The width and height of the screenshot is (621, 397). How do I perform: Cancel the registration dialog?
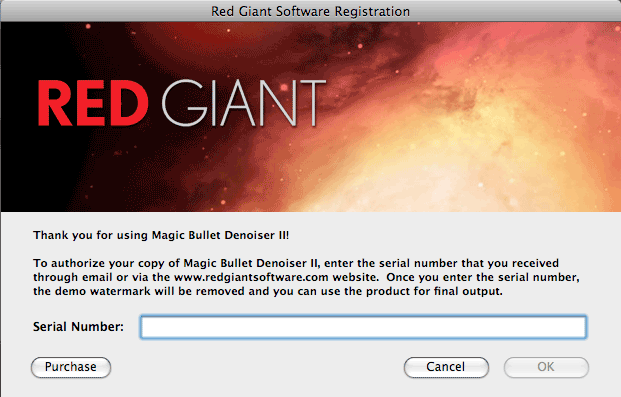pyautogui.click(x=446, y=367)
